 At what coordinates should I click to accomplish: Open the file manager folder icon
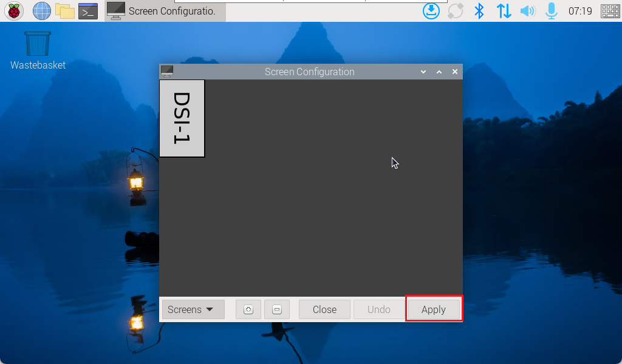click(x=64, y=11)
